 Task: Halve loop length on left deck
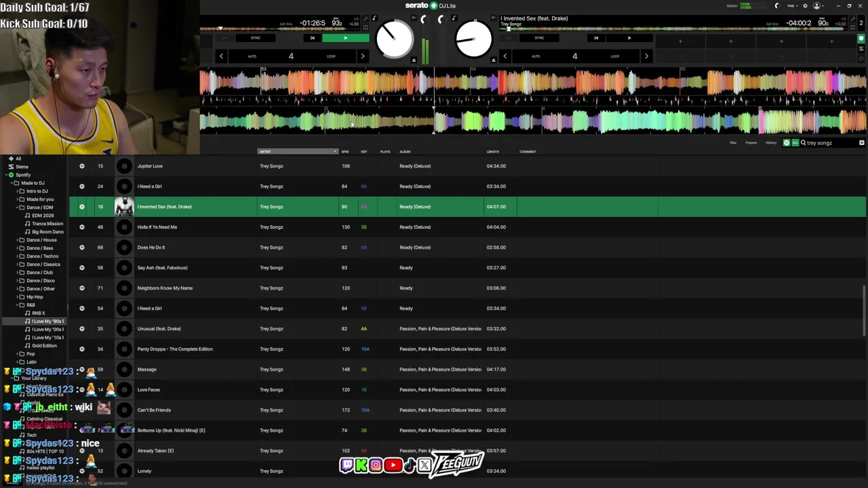click(221, 56)
